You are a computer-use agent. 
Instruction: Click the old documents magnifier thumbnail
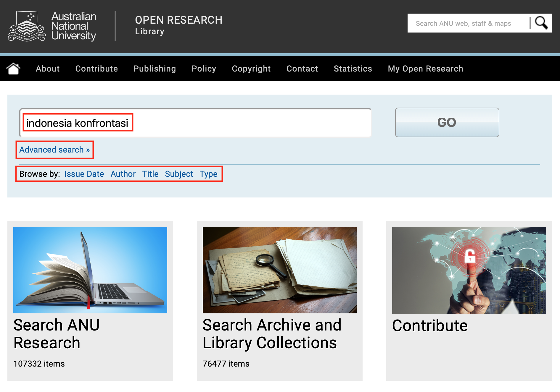(x=280, y=270)
